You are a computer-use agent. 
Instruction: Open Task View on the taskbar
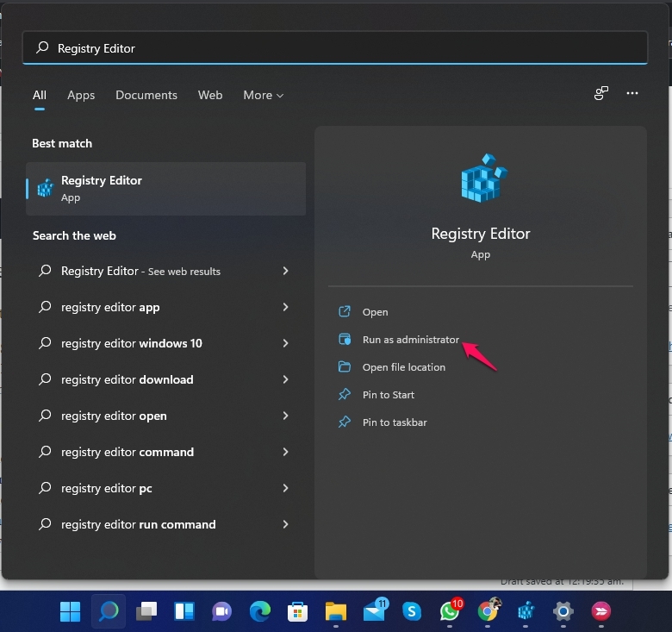(x=146, y=611)
